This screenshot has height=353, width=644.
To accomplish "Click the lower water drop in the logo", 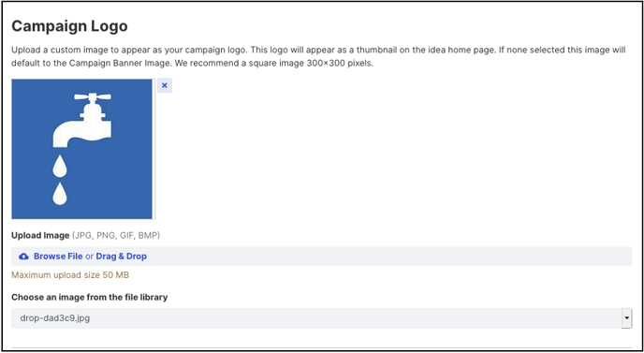I will click(x=60, y=194).
